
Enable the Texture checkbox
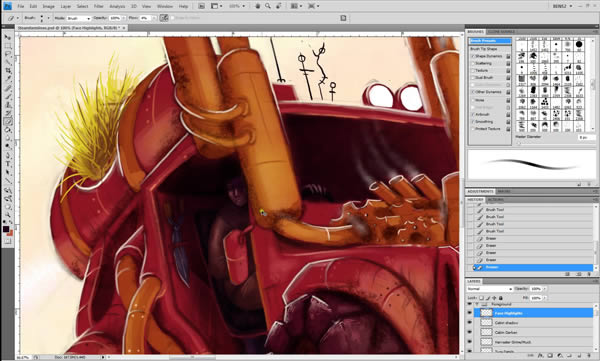(x=473, y=71)
